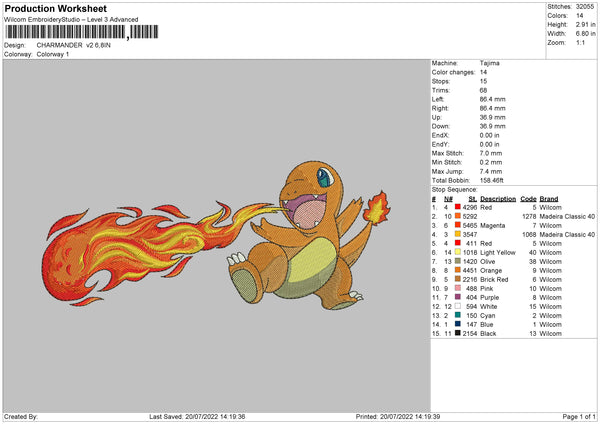
Task: Click the 'Printed: 20/07/2022 14:19:39' text
Action: pos(398,416)
